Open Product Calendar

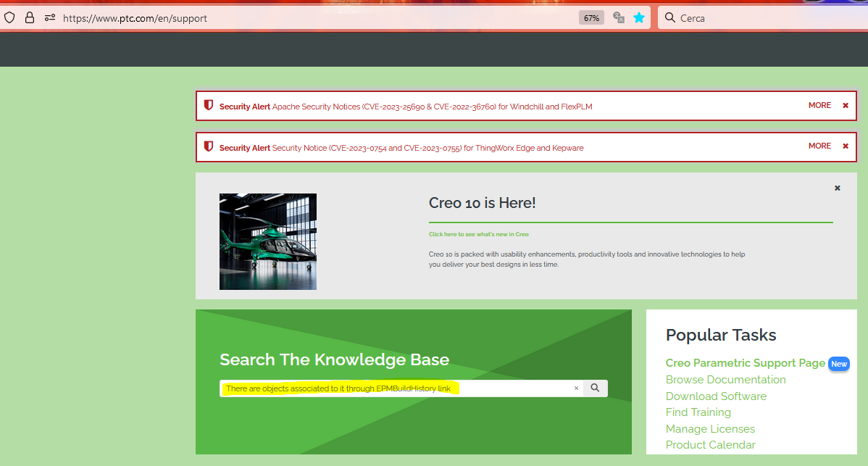tap(710, 444)
